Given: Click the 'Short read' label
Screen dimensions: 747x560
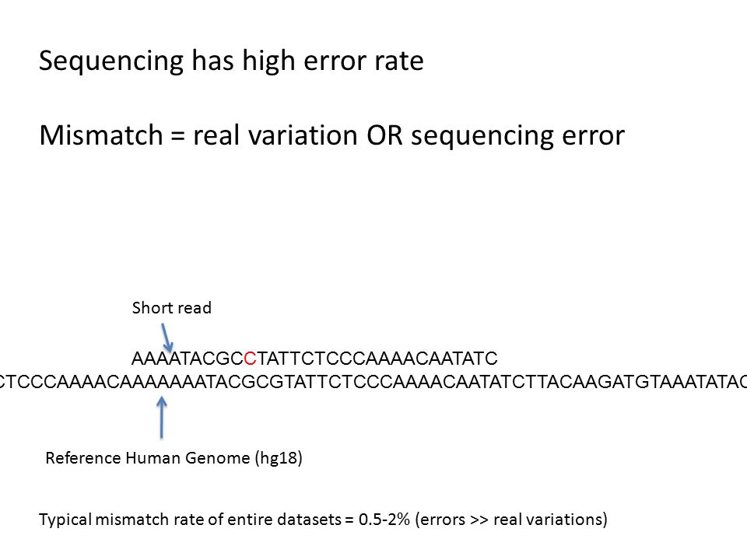Looking at the screenshot, I should 171,308.
